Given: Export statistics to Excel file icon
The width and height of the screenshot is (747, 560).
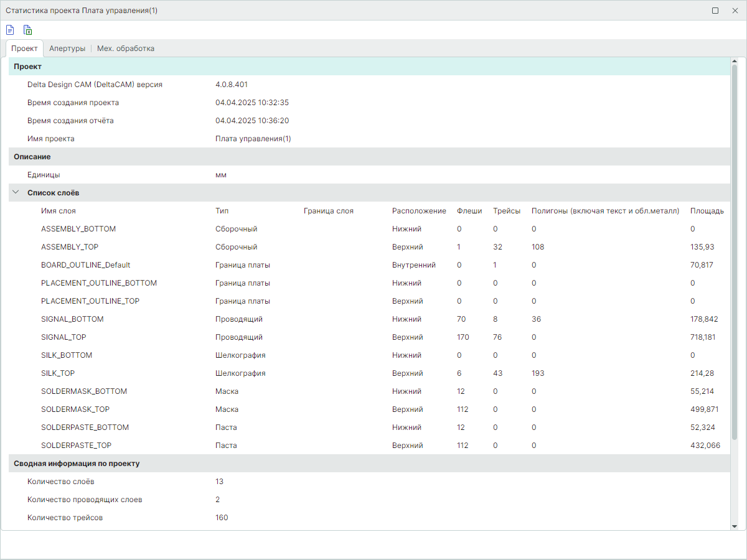Looking at the screenshot, I should click(x=27, y=30).
